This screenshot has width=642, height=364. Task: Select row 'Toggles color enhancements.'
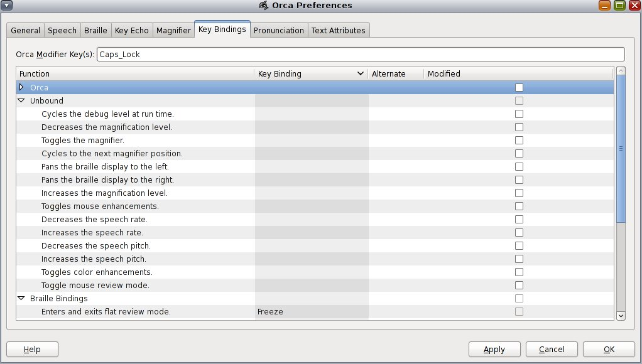point(315,272)
